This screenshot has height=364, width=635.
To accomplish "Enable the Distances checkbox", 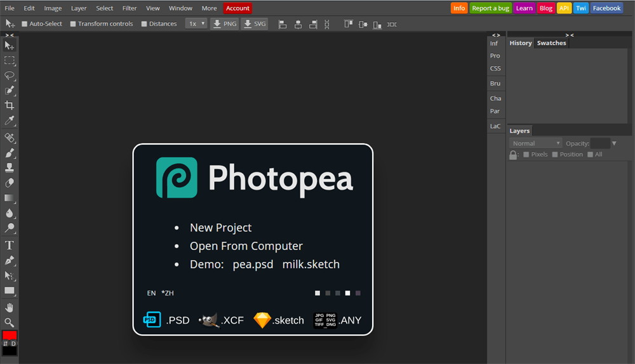I will [144, 24].
